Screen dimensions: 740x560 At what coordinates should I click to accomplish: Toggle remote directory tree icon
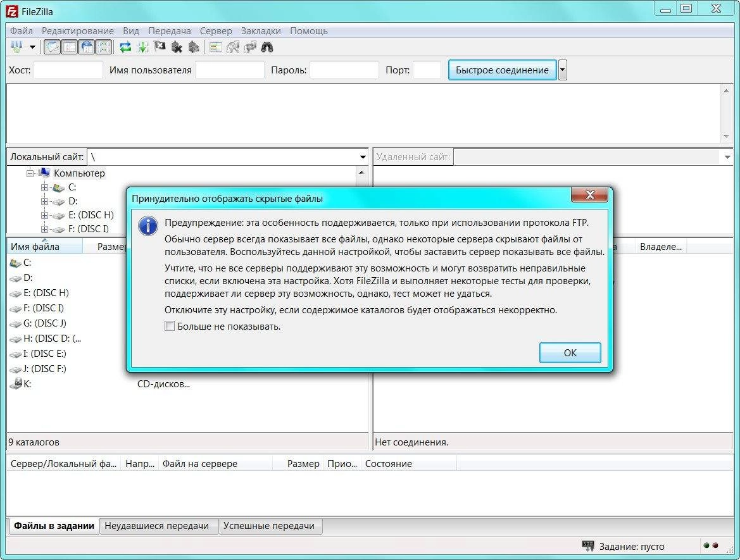coord(87,47)
